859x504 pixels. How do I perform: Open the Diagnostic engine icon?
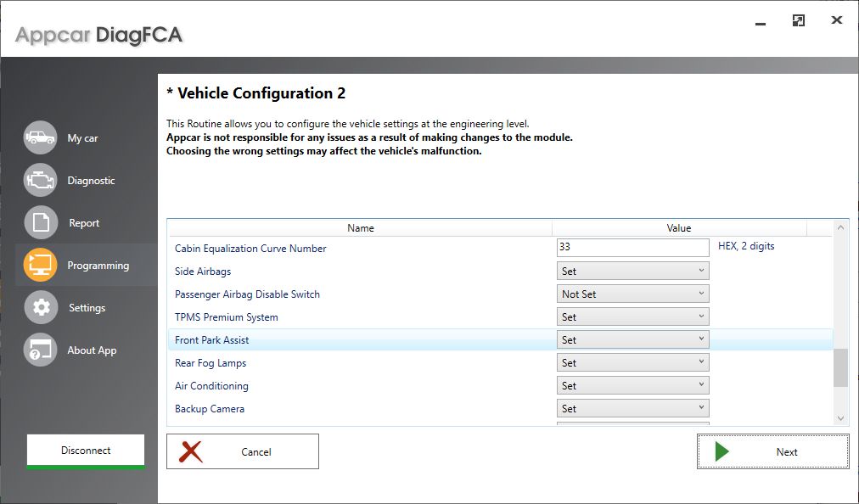[40, 180]
